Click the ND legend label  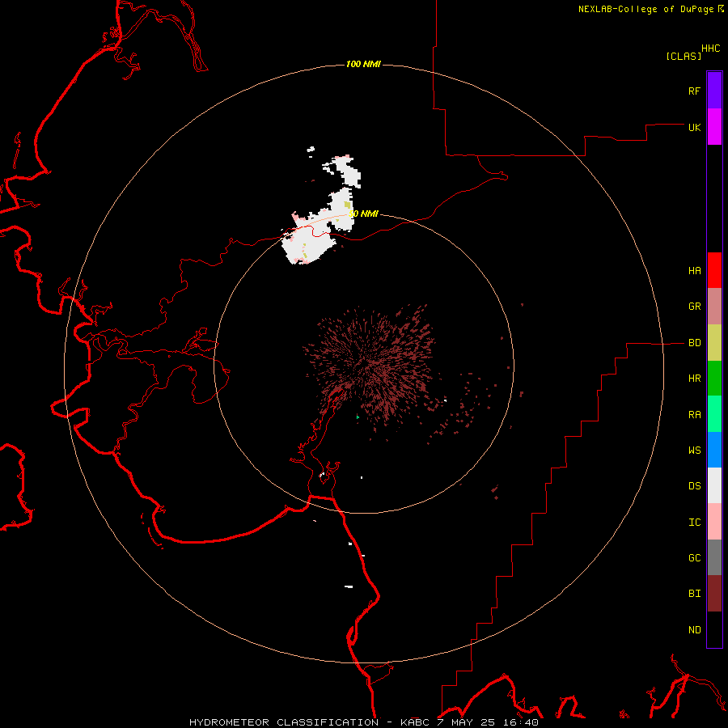(694, 630)
